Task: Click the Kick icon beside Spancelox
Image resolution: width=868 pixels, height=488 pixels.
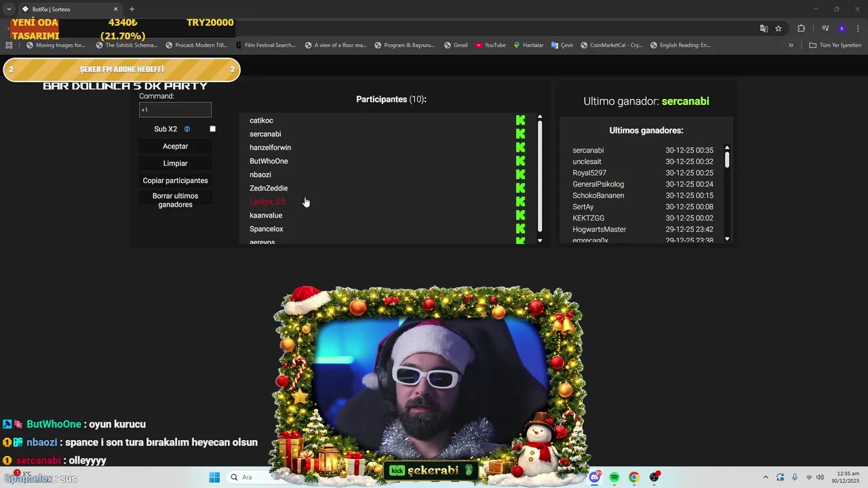Action: coord(520,229)
